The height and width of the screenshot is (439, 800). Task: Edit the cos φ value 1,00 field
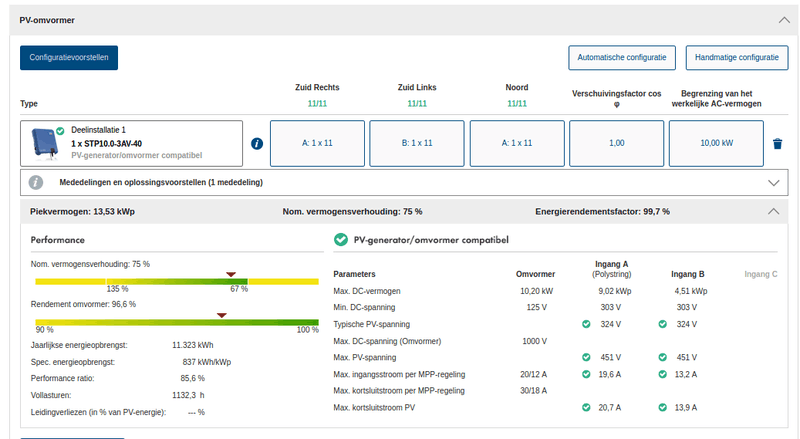(x=617, y=143)
